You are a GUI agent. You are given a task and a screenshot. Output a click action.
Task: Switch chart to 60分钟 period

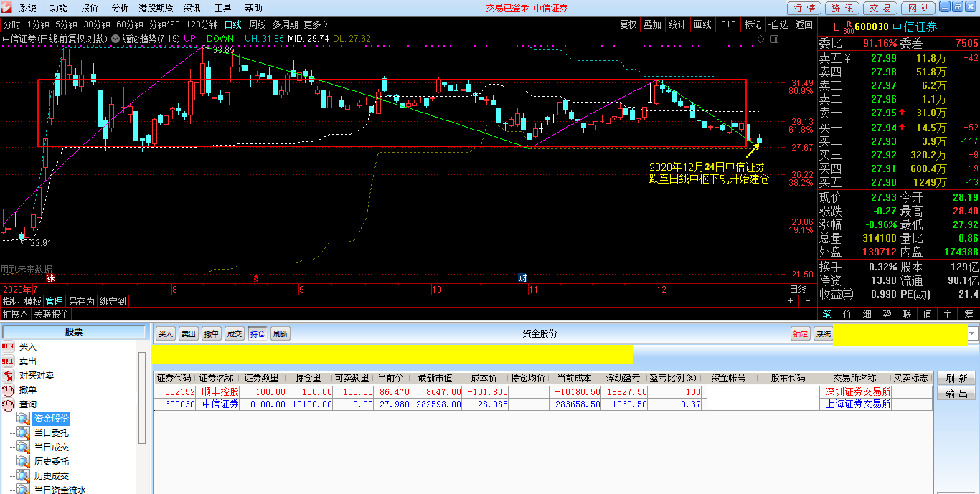click(x=130, y=24)
